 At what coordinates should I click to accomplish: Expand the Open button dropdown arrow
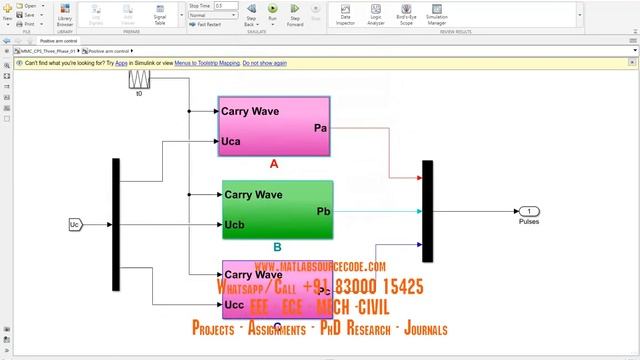(x=43, y=6)
